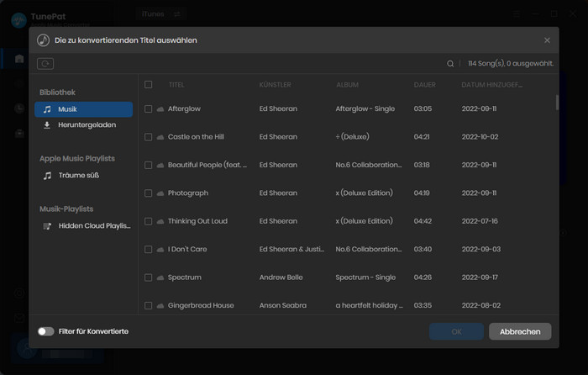This screenshot has height=375, width=588.
Task: Open the Heruntergeladen library section
Action: (84, 125)
